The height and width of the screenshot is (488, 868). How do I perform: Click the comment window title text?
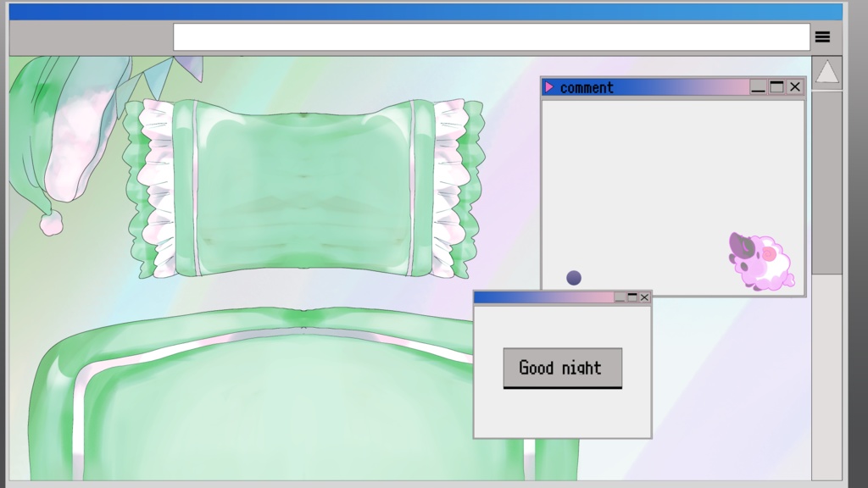tap(587, 87)
